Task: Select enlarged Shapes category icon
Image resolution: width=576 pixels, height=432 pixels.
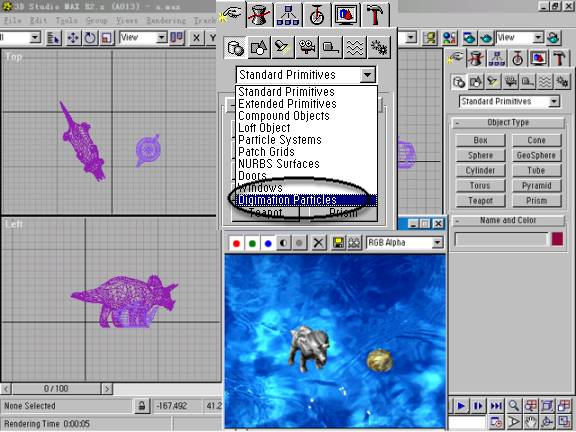Action: [x=259, y=47]
